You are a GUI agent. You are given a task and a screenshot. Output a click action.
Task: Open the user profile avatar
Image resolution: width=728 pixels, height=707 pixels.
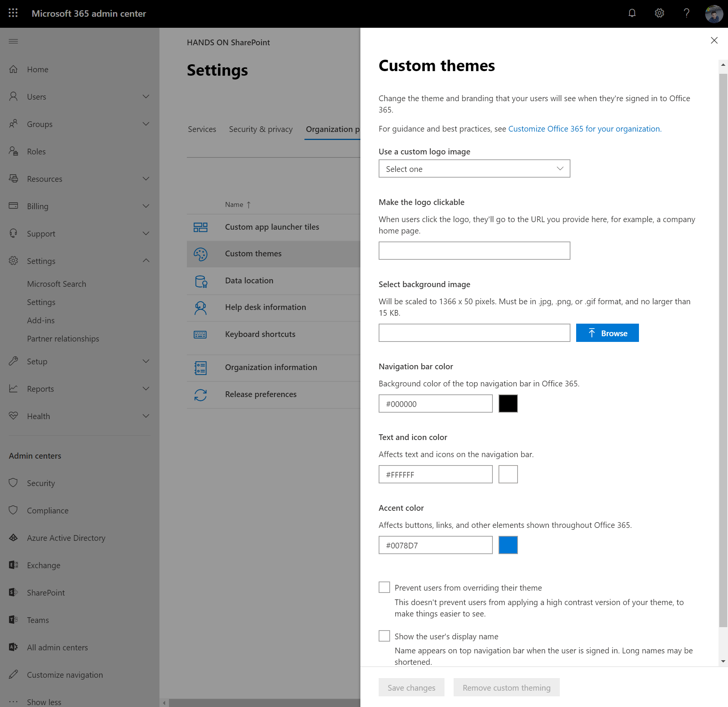[x=714, y=14]
